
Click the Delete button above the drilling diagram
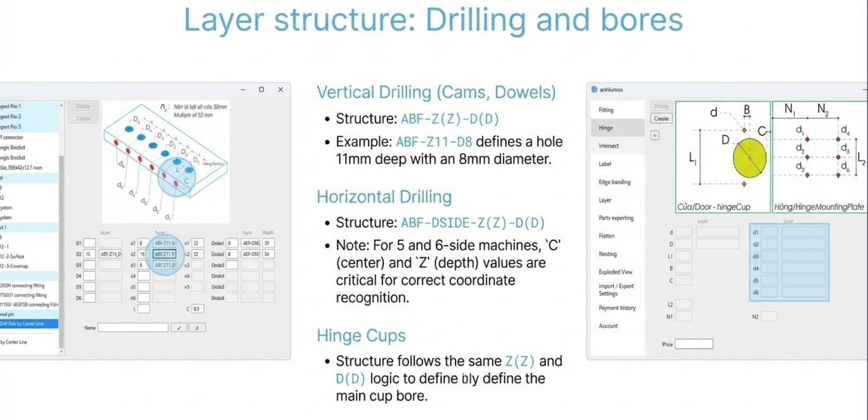83,106
